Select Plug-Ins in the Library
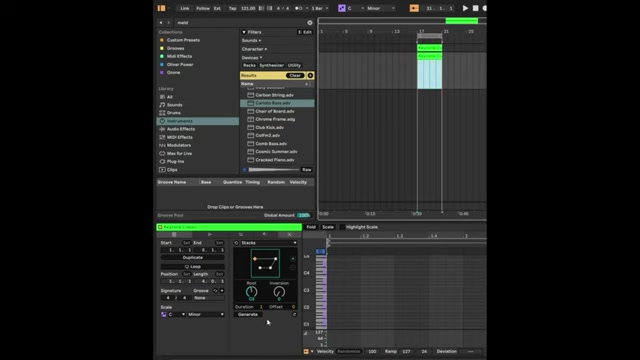 175,162
